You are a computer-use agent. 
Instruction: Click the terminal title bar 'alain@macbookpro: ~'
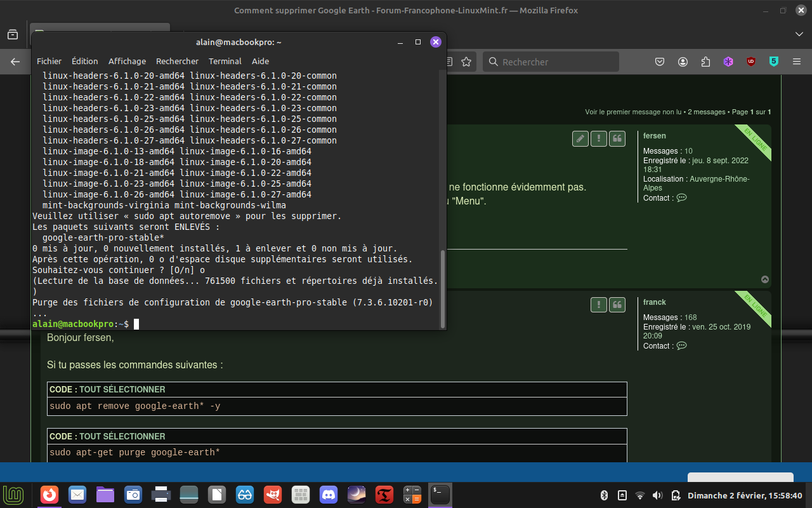coord(239,42)
